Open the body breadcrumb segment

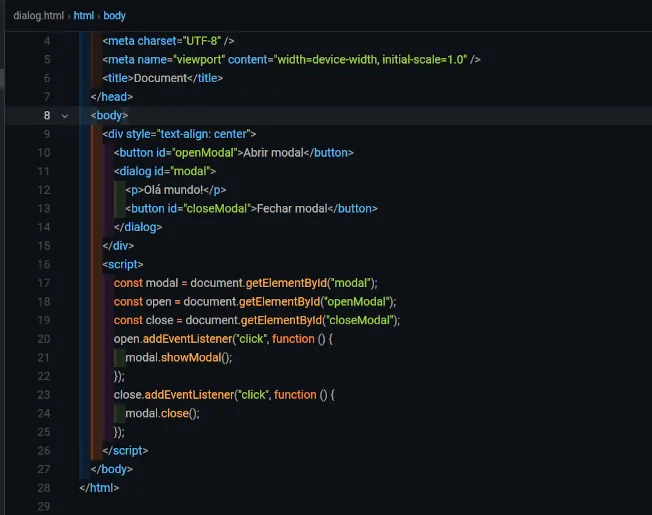click(x=114, y=16)
